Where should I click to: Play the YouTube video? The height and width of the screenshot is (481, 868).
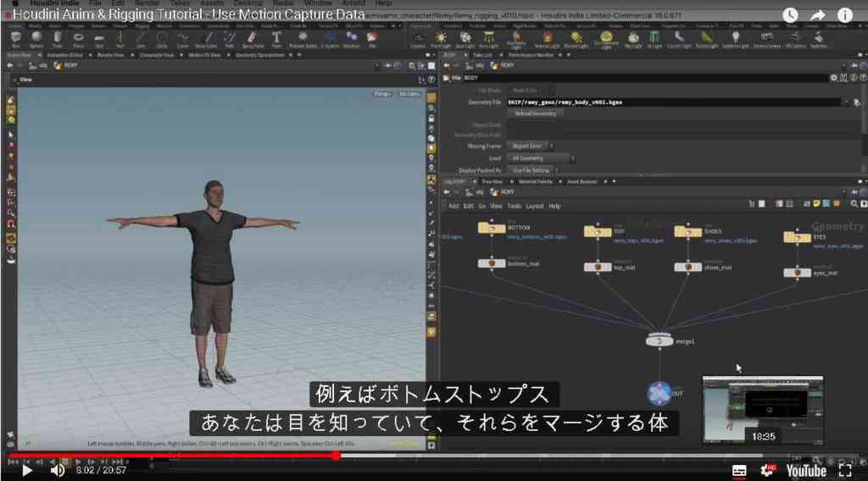[26, 471]
